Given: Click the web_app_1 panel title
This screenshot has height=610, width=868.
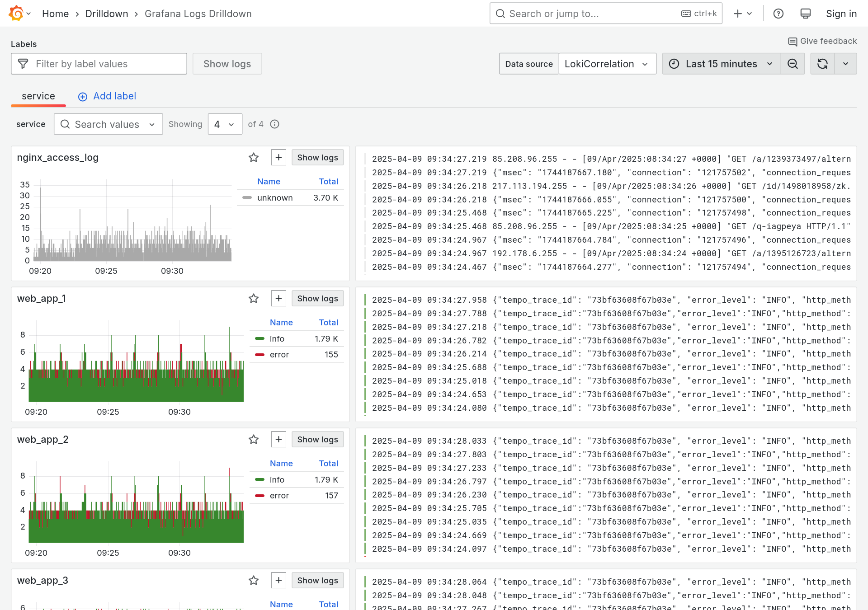Looking at the screenshot, I should coord(42,298).
